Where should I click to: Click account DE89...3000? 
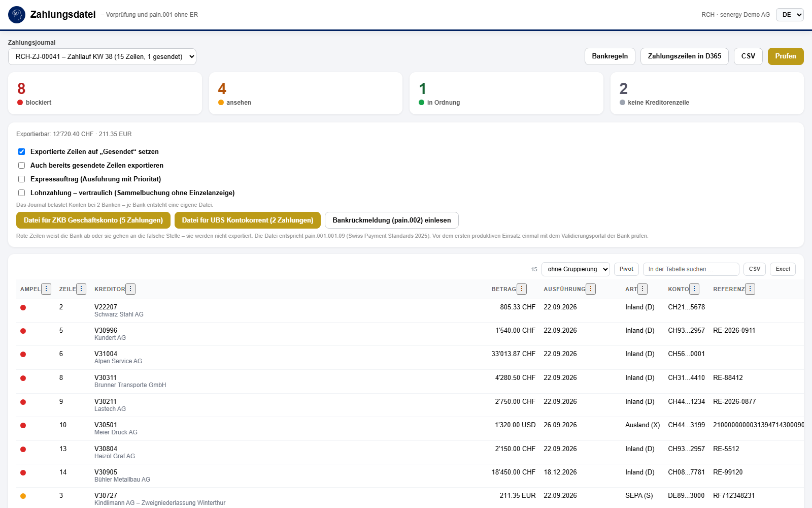click(x=686, y=496)
